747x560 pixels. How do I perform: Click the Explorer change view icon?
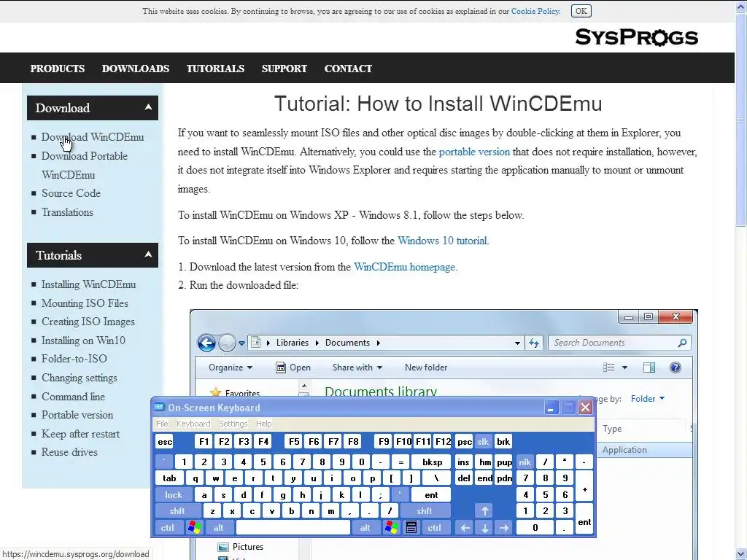coord(609,367)
